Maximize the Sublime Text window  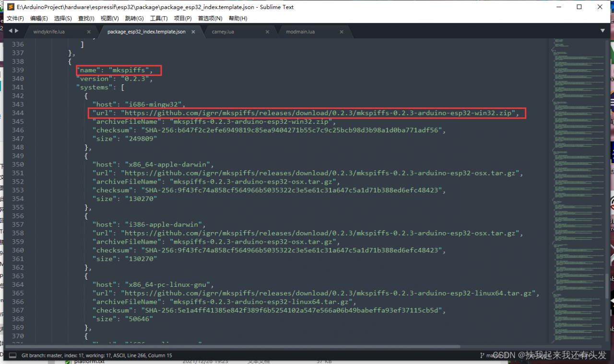(579, 7)
